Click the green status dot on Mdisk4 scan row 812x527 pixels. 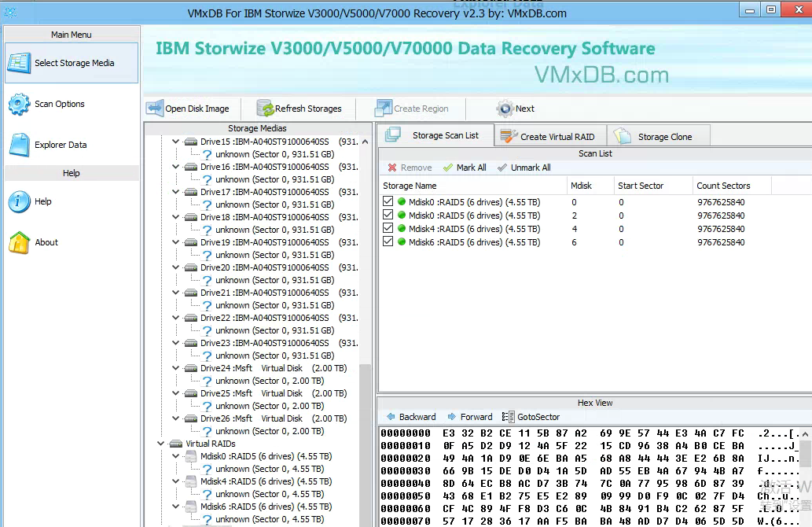point(402,229)
